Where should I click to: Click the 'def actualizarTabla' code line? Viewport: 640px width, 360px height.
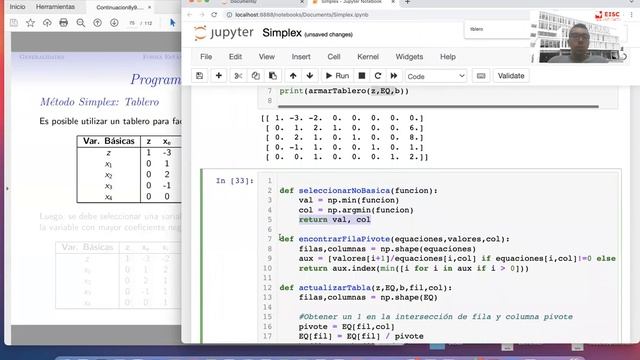click(366, 288)
